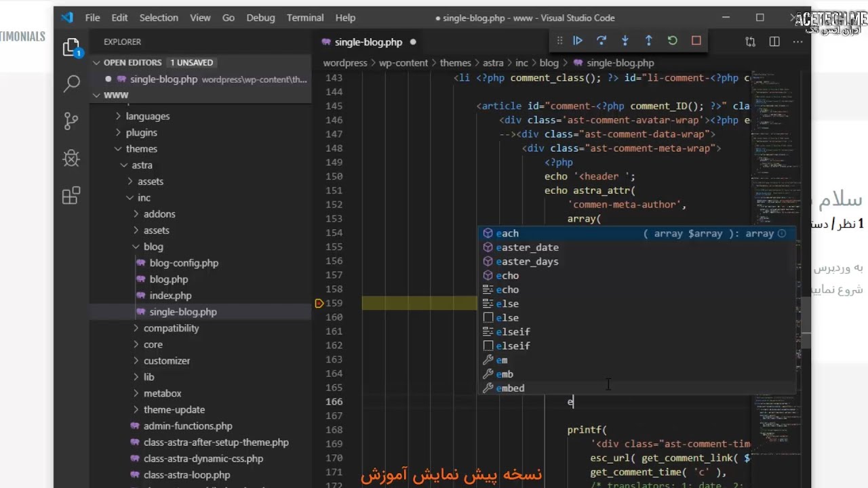Open the File menu
Viewport: 868px width, 488px height.
tap(93, 18)
